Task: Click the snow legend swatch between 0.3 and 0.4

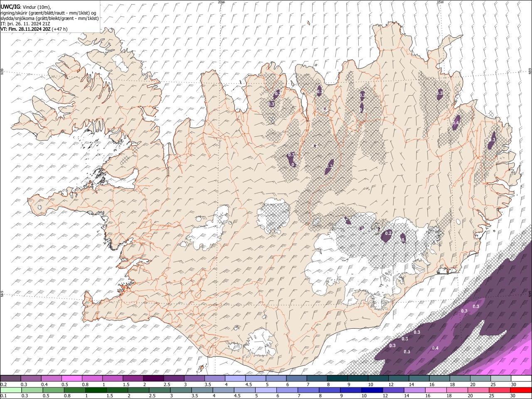Action: (x=31, y=379)
